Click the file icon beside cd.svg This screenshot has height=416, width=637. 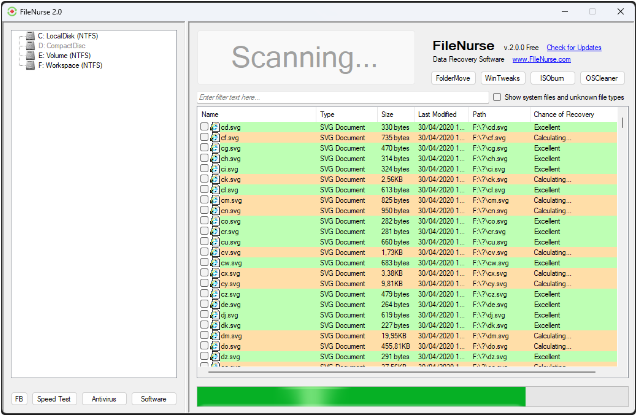click(x=215, y=127)
